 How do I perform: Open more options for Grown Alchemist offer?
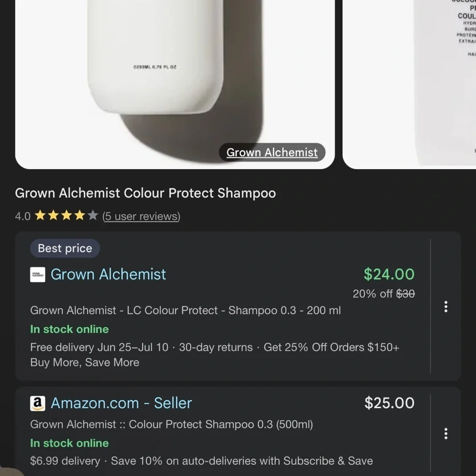[446, 307]
